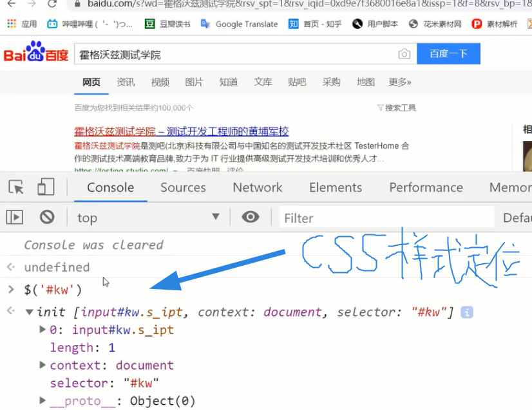Open the 豆瓣读书 bookmark
The image size is (532, 410).
click(x=167, y=24)
